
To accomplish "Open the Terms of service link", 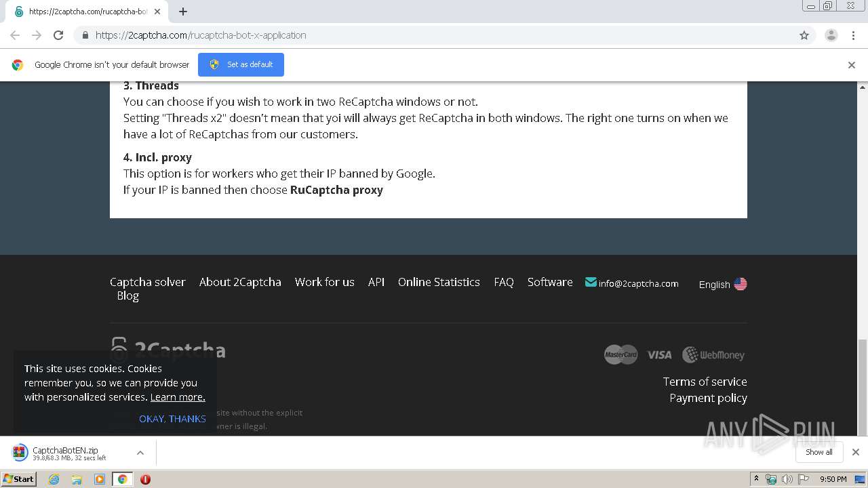I will click(x=705, y=382).
